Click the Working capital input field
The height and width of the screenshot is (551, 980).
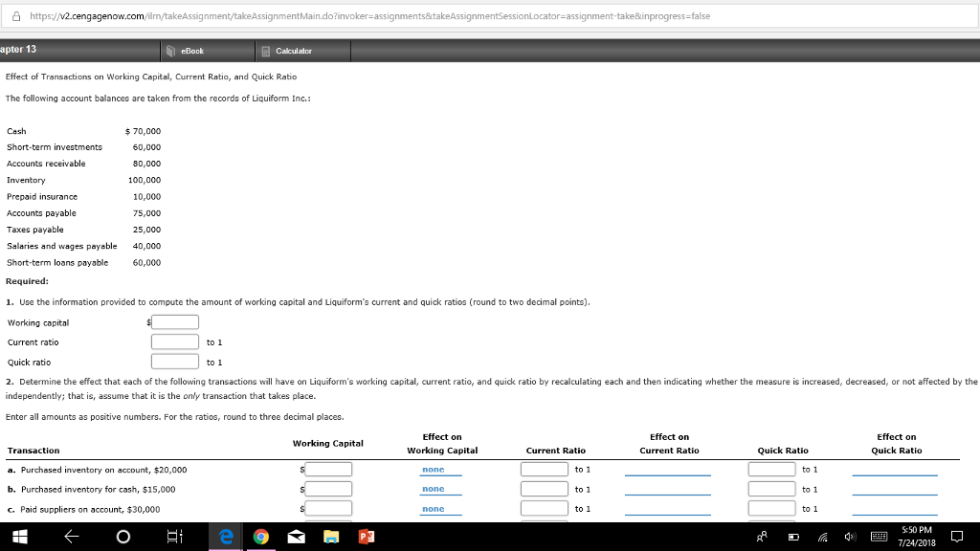pos(174,321)
